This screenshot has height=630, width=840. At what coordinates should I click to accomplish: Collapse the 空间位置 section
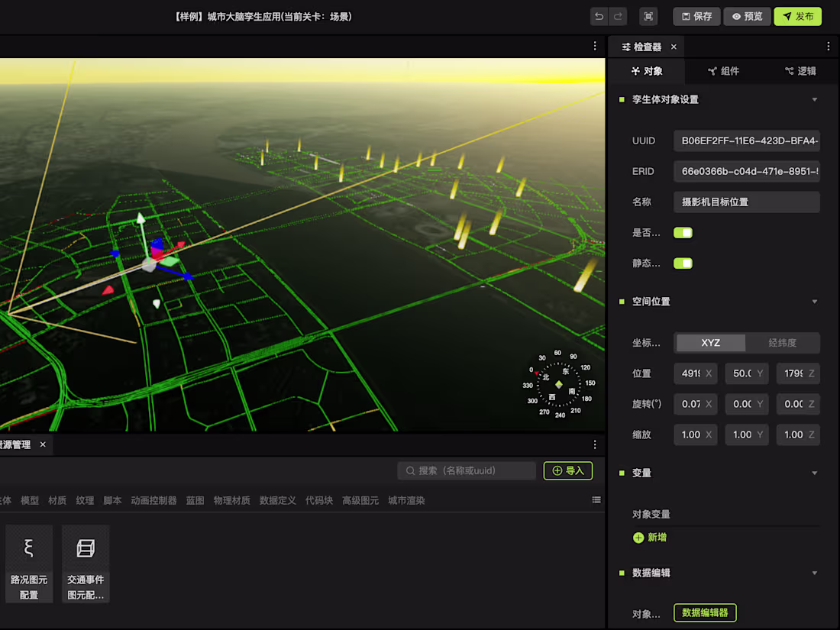point(815,302)
